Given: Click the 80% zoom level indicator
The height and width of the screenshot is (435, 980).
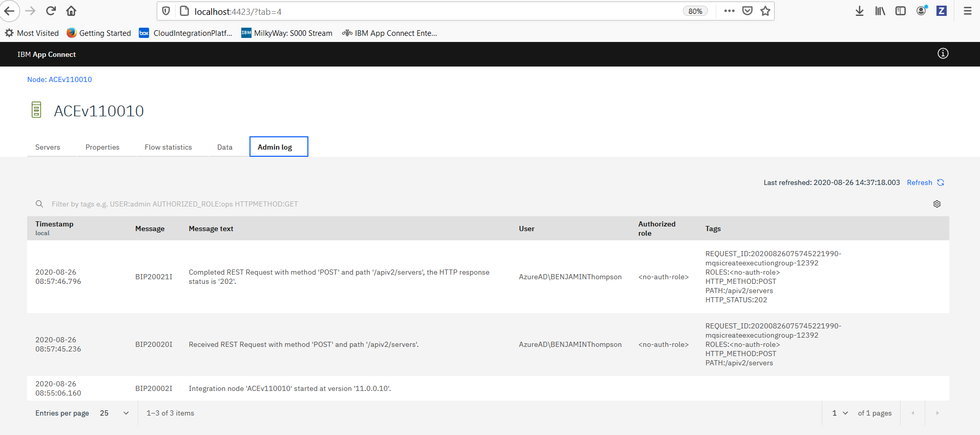Looking at the screenshot, I should 695,11.
